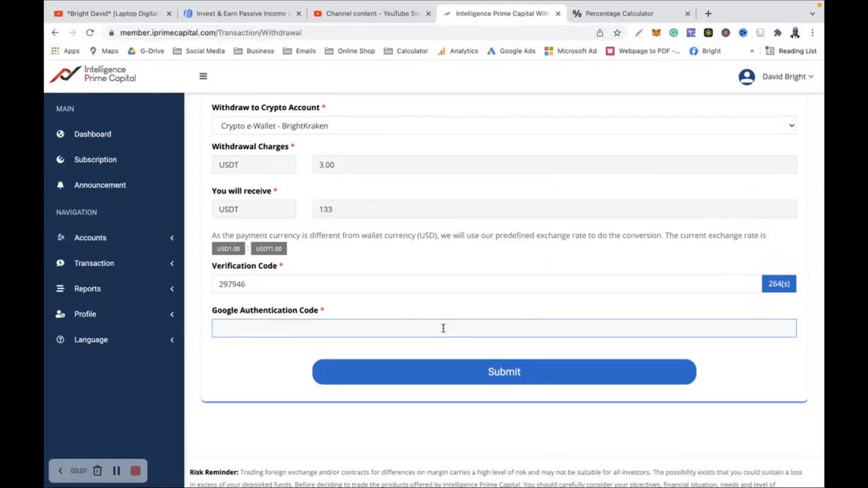Open the Social Media bookmarks folder
Image resolution: width=868 pixels, height=488 pixels.
point(199,51)
